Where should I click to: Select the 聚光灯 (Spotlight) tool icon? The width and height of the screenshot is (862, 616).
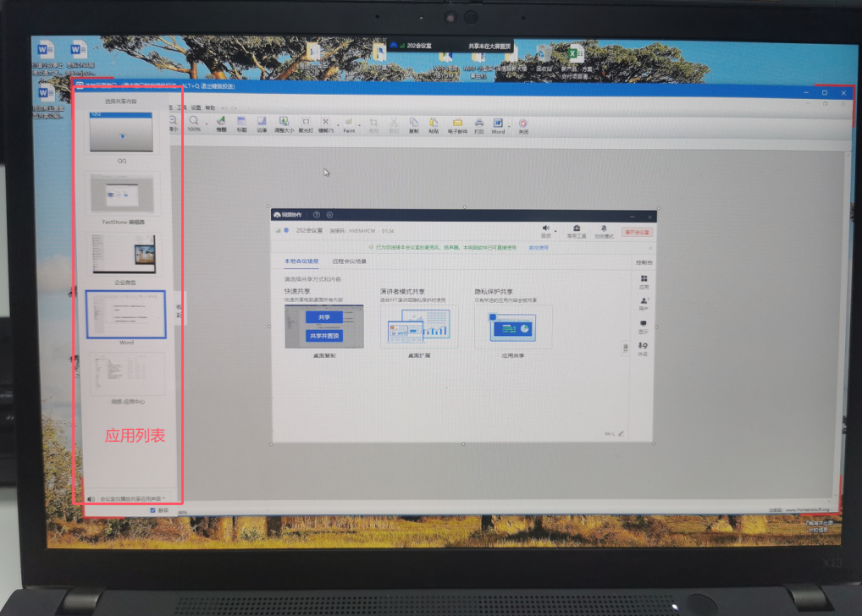306,124
